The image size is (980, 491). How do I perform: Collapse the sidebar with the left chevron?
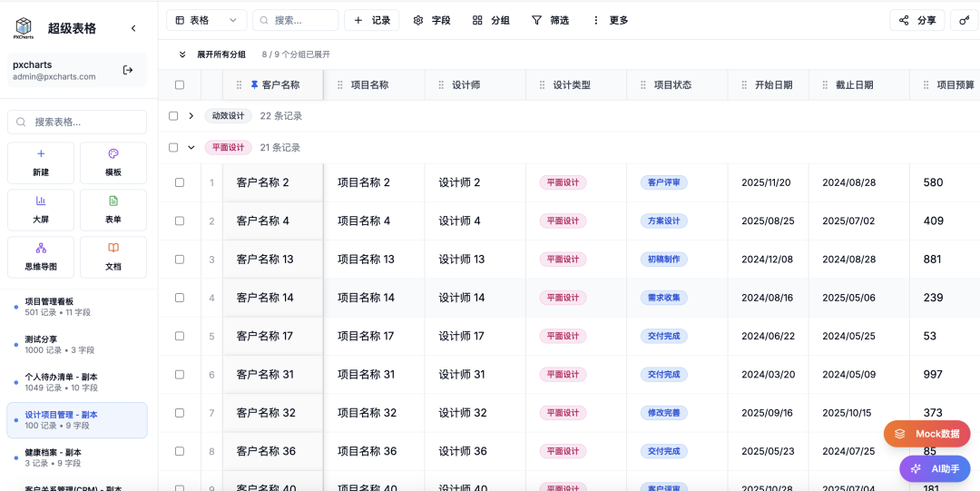click(133, 28)
